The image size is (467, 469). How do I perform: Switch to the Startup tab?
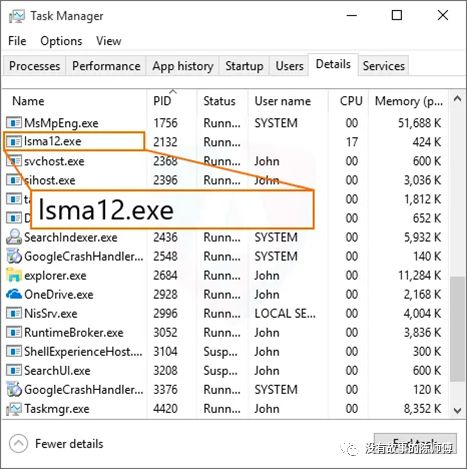pyautogui.click(x=244, y=66)
